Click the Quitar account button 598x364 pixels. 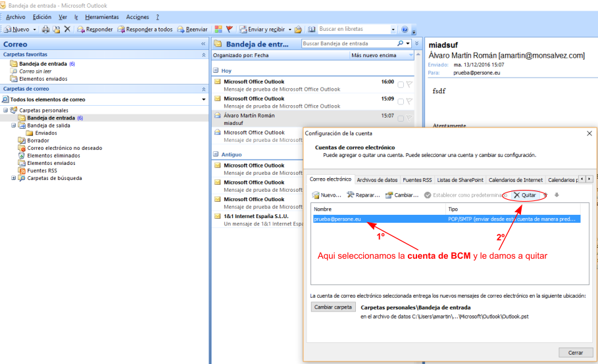524,195
